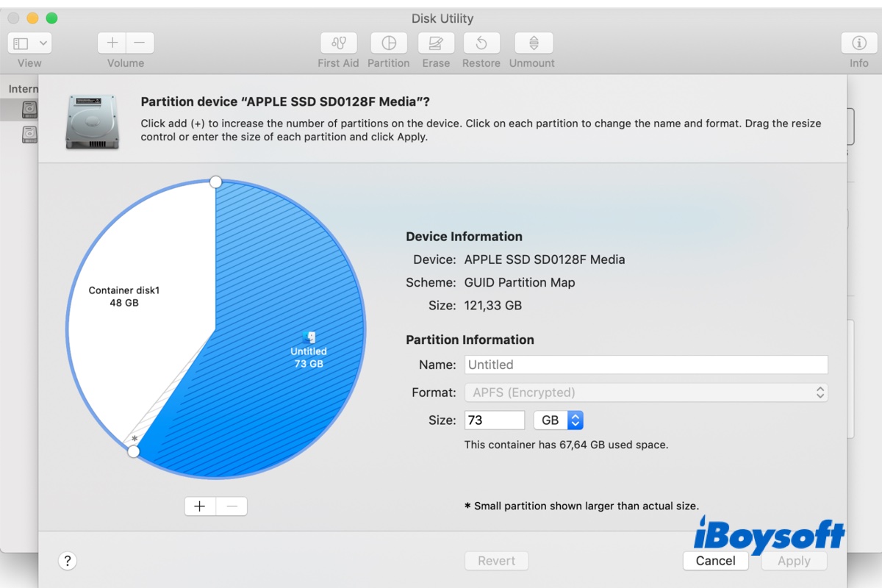Click the First Aid toolbar icon
The height and width of the screenshot is (588, 882).
coord(338,43)
